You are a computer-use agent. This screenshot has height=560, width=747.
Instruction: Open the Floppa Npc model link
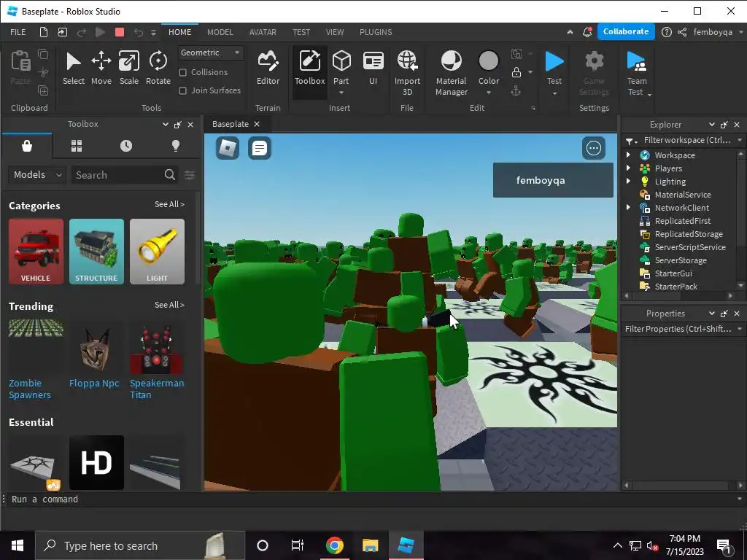click(94, 384)
